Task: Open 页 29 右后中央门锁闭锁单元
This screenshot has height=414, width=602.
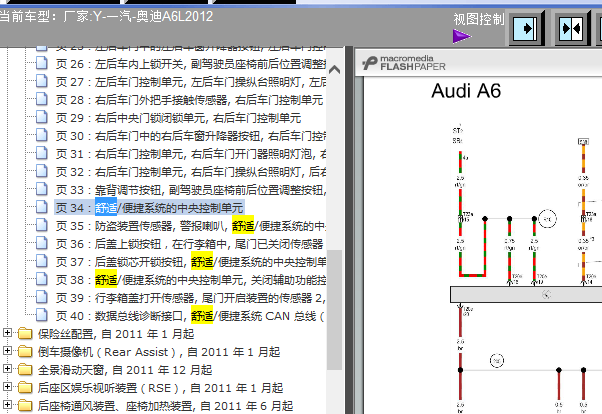Action: click(179, 118)
